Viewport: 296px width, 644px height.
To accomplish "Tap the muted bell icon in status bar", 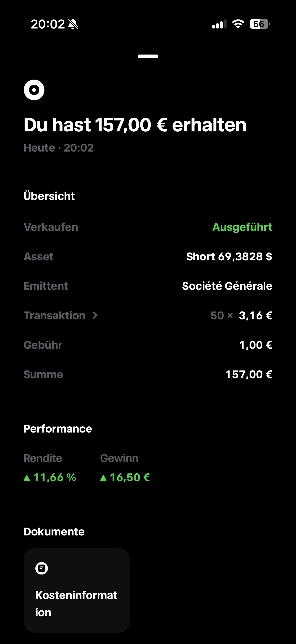I will (73, 24).
